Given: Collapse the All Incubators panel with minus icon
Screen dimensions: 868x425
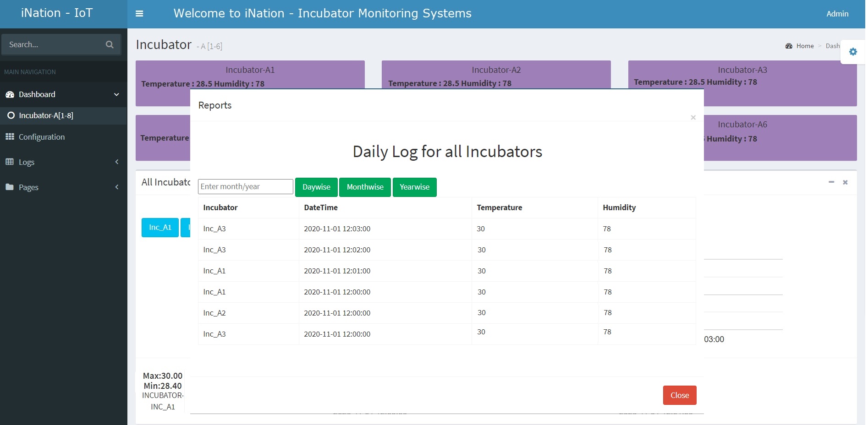Looking at the screenshot, I should click(831, 182).
